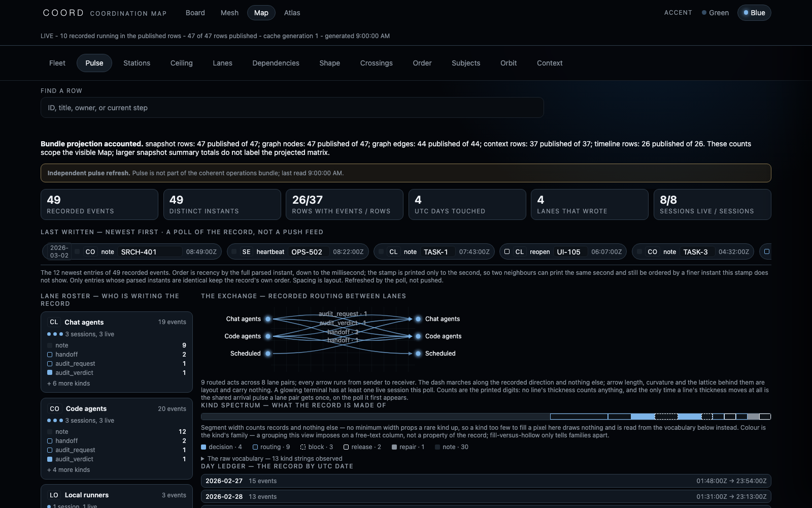The width and height of the screenshot is (812, 508).
Task: Open the OPS-502 heartbeat entry chip
Action: (x=297, y=252)
